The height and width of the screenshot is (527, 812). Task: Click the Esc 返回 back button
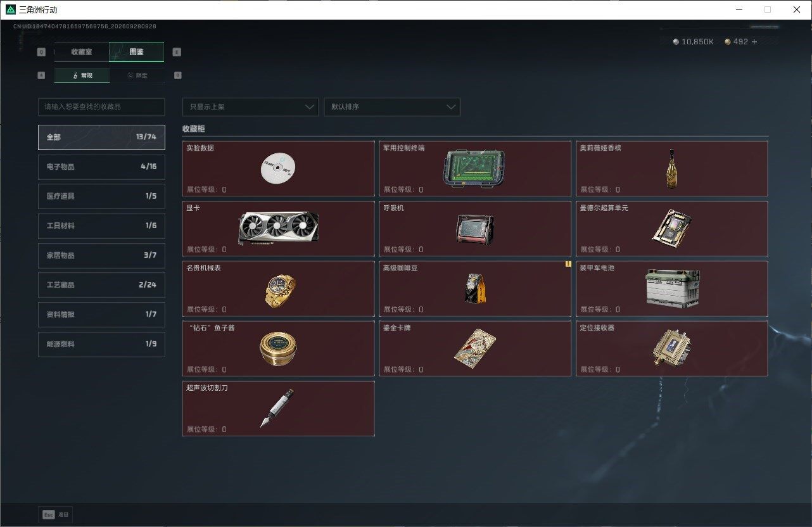click(56, 514)
